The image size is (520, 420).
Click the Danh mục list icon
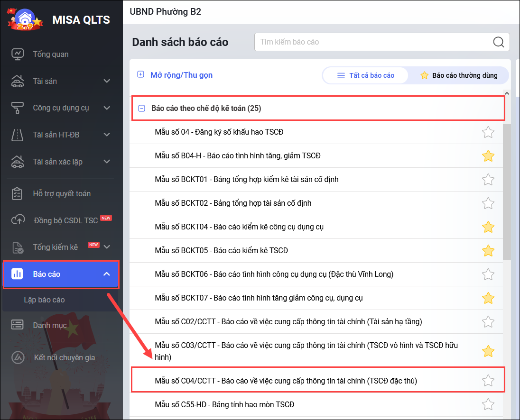(17, 325)
